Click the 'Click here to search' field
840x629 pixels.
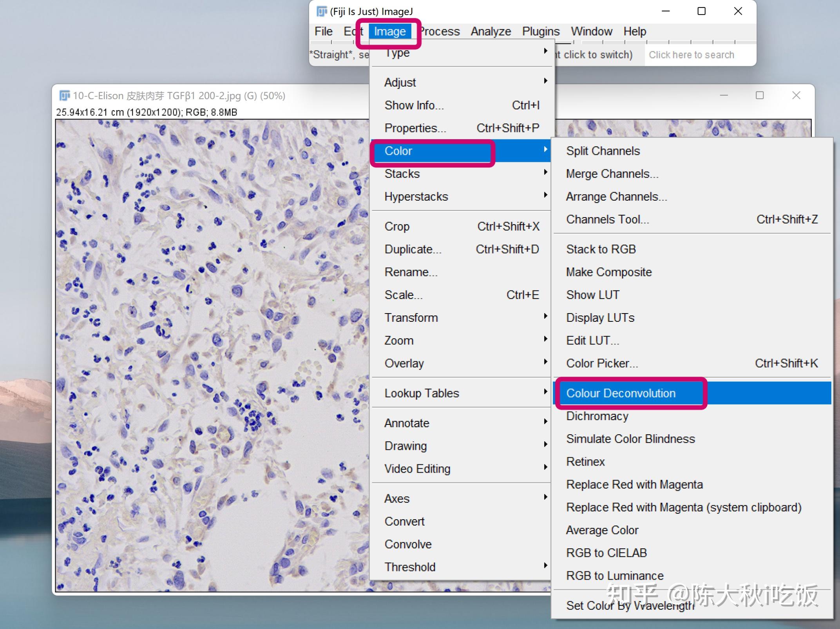tap(692, 55)
